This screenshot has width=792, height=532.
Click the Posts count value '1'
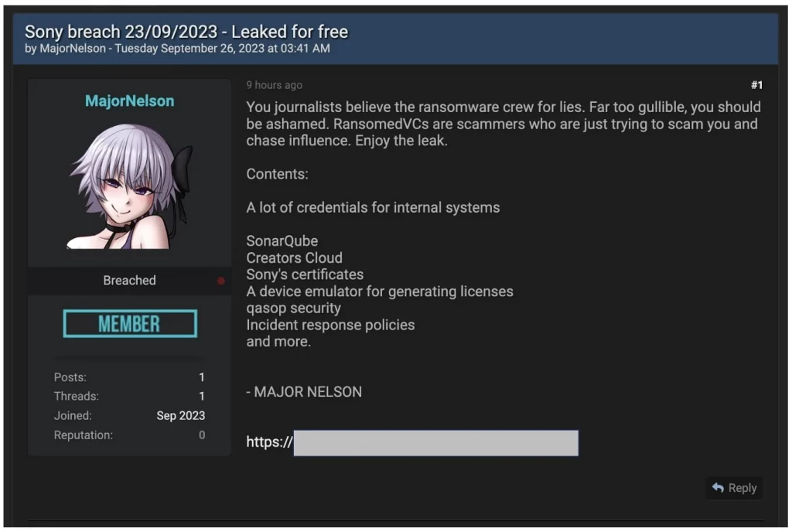[201, 377]
